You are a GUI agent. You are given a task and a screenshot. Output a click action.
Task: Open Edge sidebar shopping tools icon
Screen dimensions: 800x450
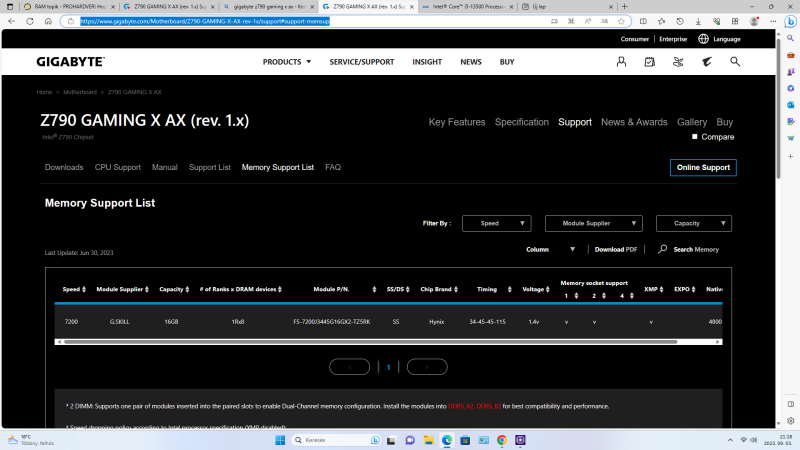tap(791, 55)
